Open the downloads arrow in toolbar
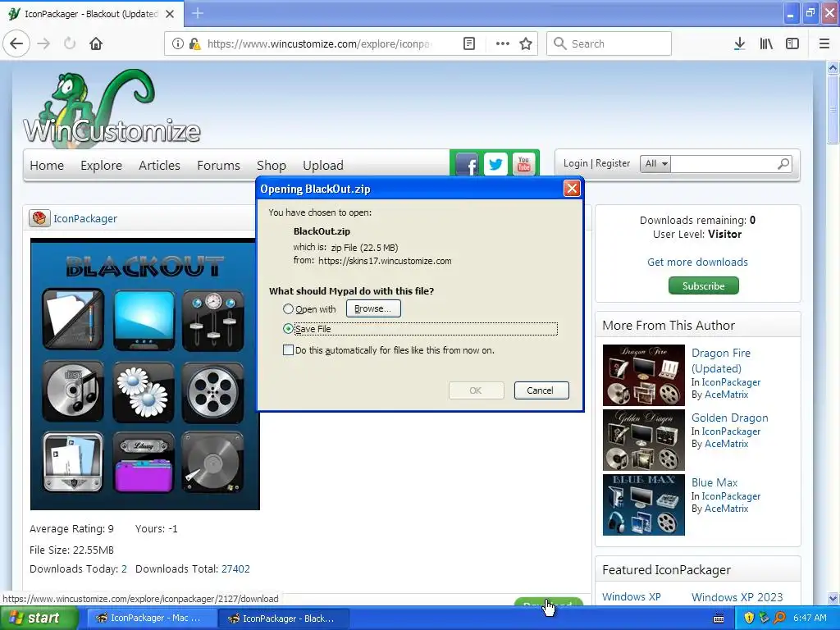This screenshot has width=840, height=630. pos(739,43)
